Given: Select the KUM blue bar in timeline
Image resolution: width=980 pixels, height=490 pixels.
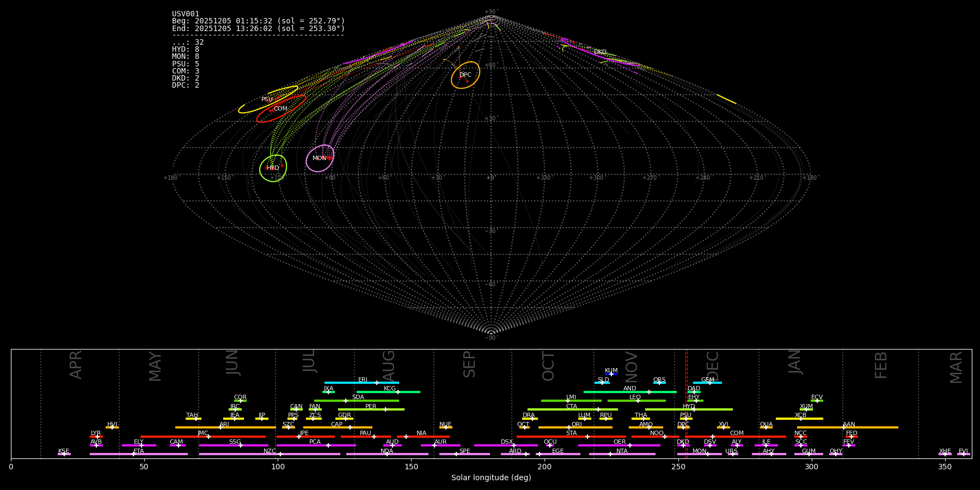Looking at the screenshot, I should (x=611, y=374).
